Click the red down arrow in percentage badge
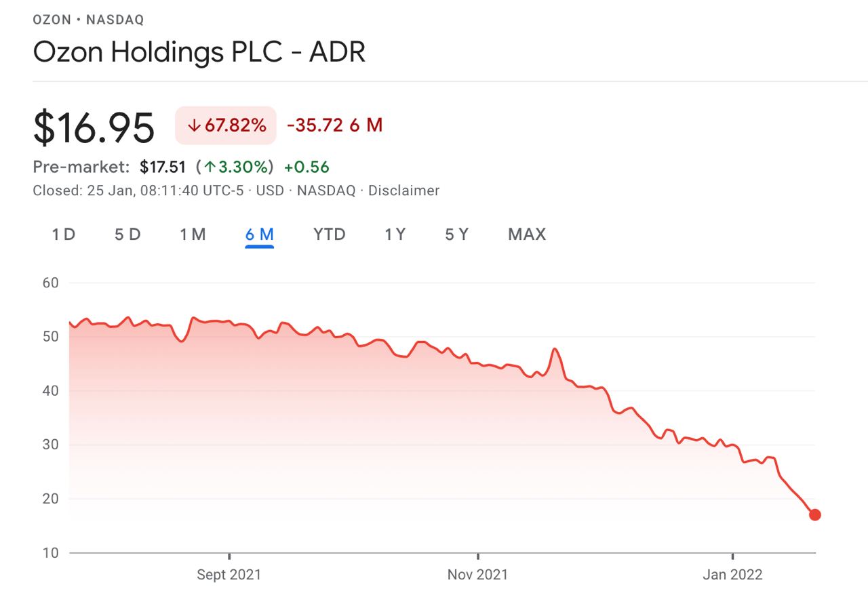 194,125
